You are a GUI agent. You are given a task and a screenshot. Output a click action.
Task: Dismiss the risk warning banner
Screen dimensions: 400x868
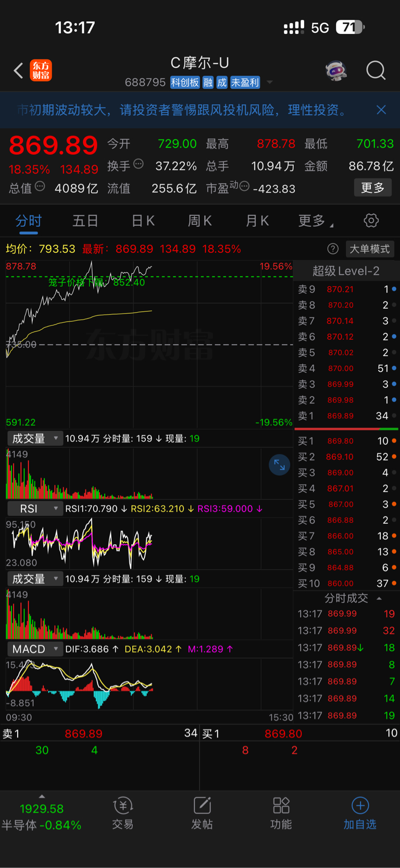click(x=381, y=109)
